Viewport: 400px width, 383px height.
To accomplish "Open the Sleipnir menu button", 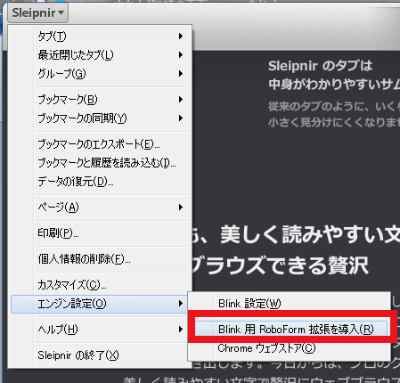I will (x=38, y=13).
